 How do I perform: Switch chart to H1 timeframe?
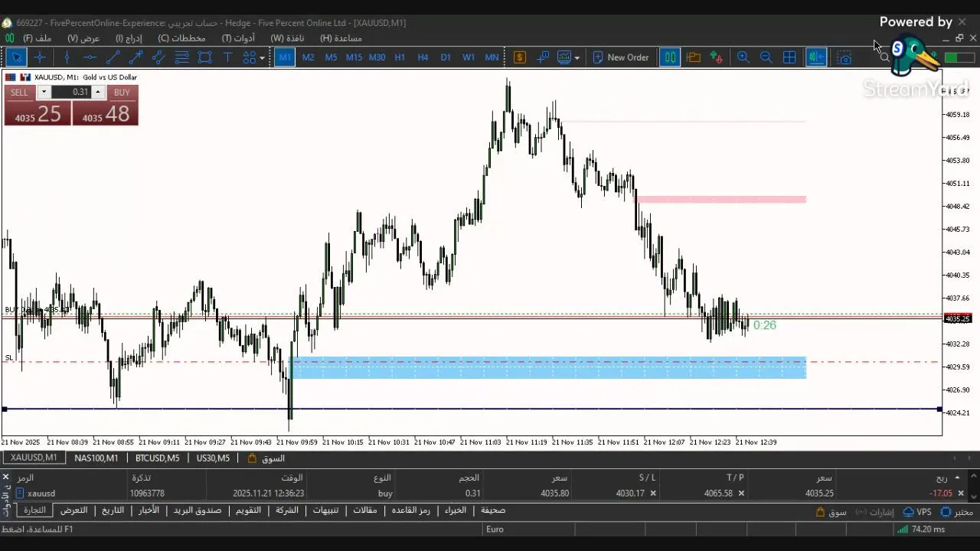coord(400,57)
